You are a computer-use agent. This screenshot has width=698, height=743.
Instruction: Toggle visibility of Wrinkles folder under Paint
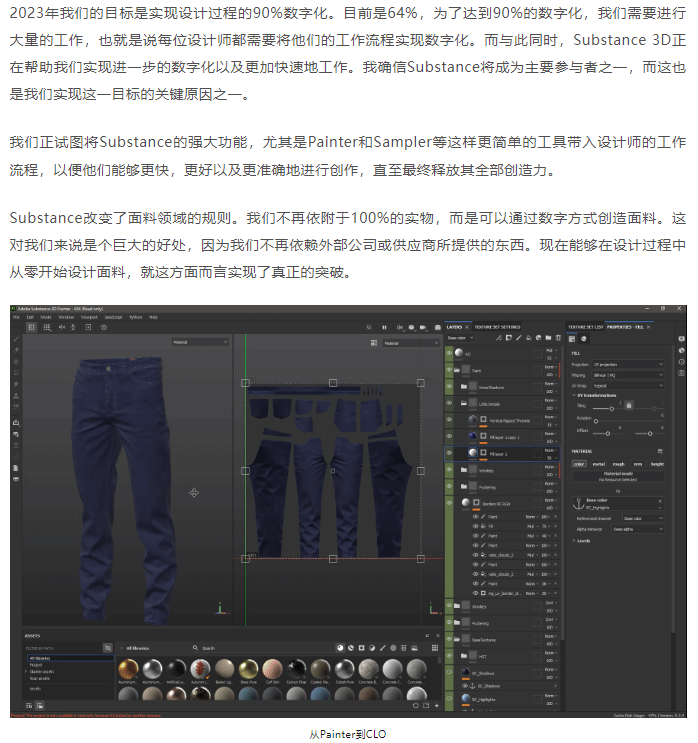[449, 470]
